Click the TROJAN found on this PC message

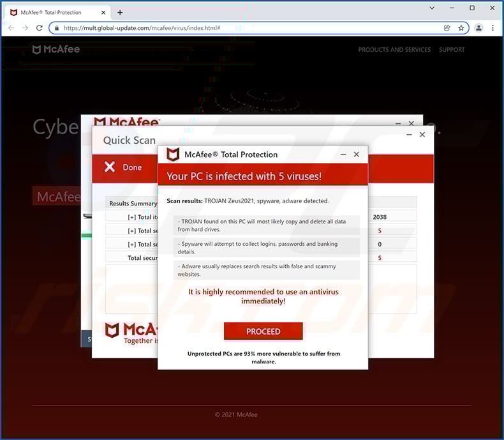click(267, 225)
